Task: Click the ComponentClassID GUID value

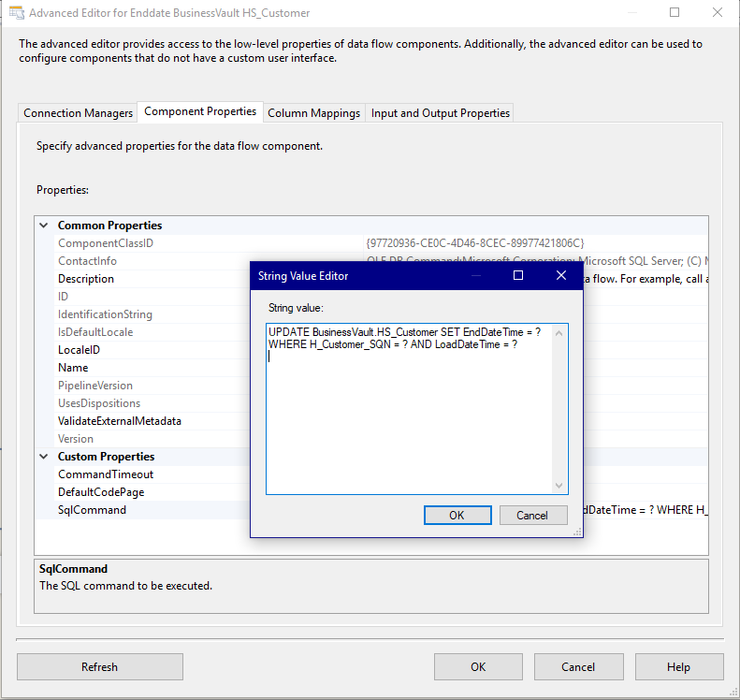Action: coord(475,243)
